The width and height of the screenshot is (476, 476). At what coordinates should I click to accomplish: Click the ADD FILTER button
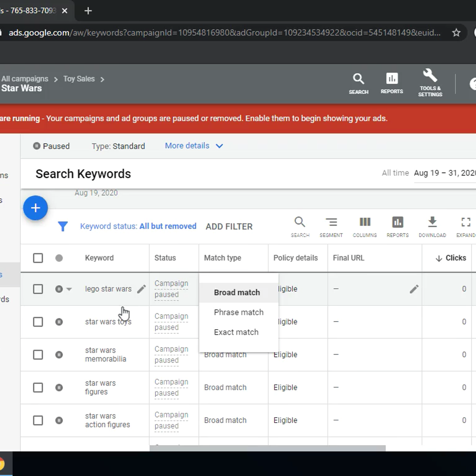(229, 226)
